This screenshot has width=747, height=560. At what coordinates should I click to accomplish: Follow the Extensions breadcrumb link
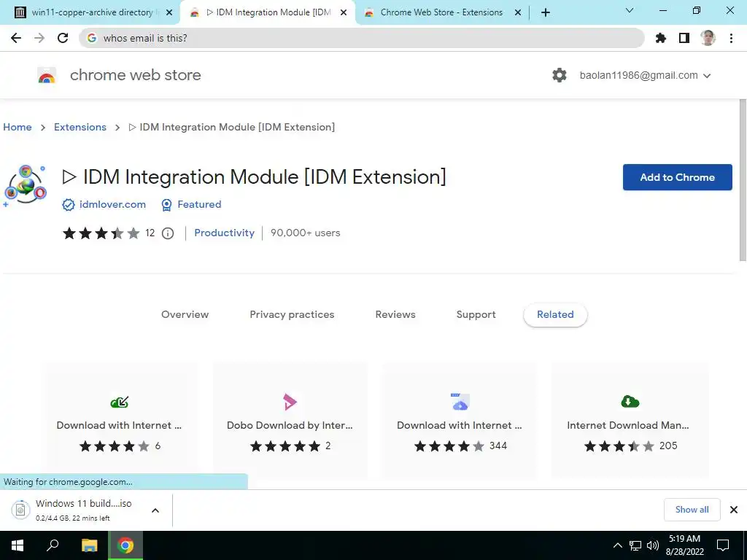pyautogui.click(x=80, y=127)
